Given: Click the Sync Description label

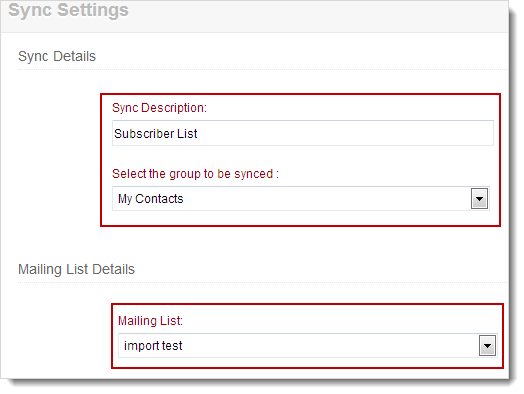Looking at the screenshot, I should pyautogui.click(x=159, y=108).
